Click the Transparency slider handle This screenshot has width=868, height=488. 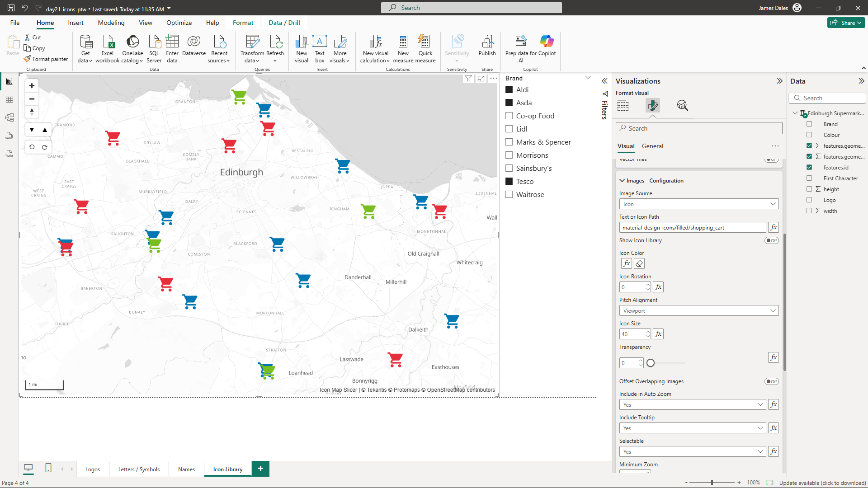click(651, 363)
